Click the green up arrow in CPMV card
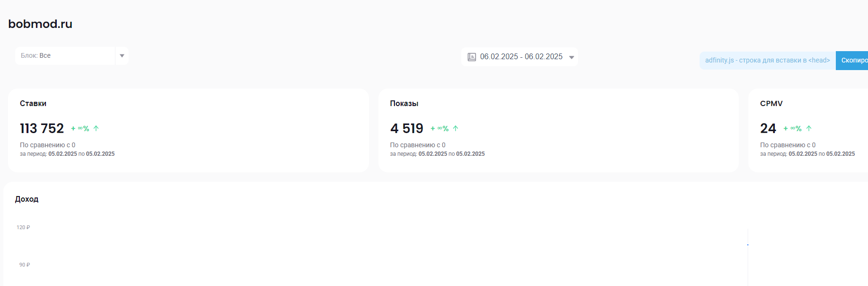This screenshot has width=868, height=286. pos(809,128)
